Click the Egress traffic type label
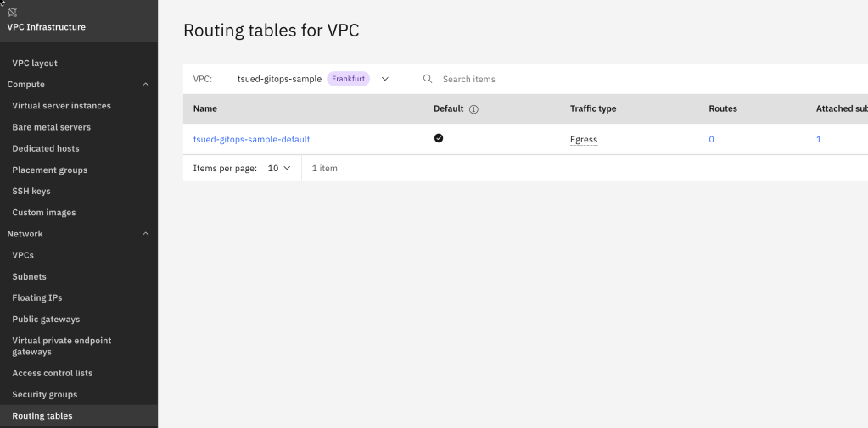Screen dimensions: 868x428 coord(584,139)
